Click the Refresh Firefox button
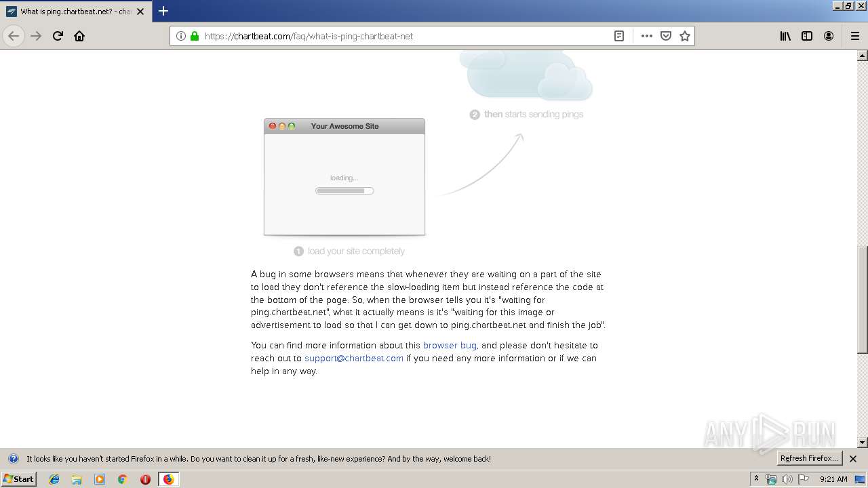 tap(809, 459)
